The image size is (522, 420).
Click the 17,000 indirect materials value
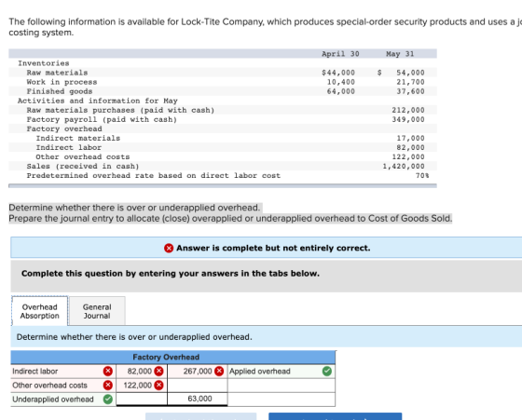pos(410,138)
